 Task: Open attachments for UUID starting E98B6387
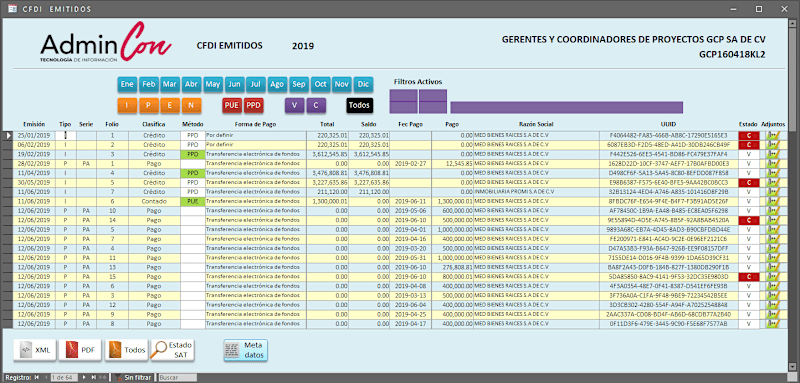point(774,183)
